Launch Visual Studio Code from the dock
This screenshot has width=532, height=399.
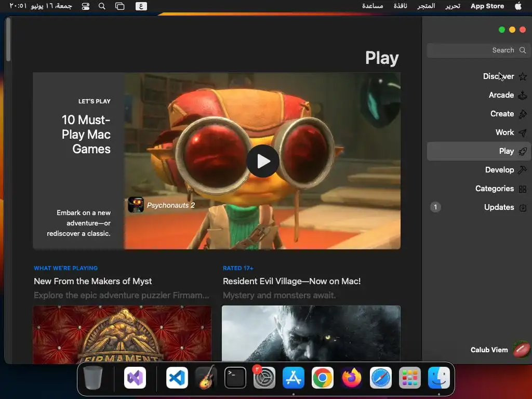click(x=177, y=378)
